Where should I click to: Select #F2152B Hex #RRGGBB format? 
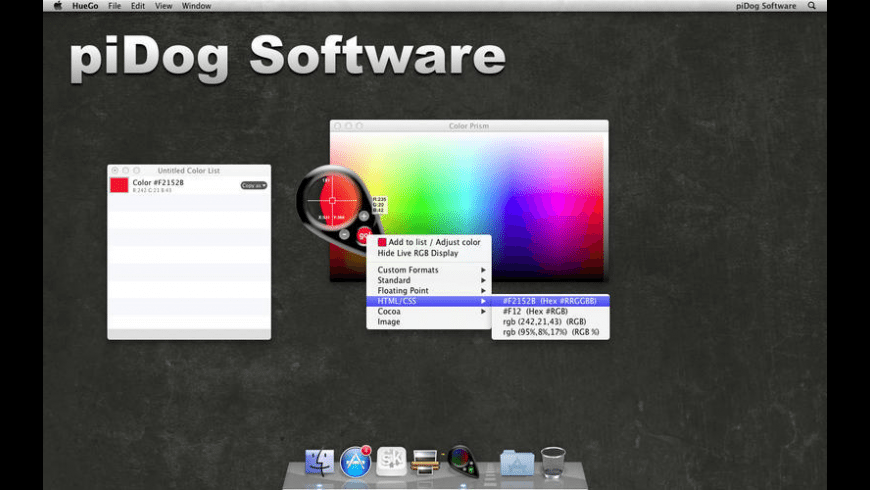(x=549, y=300)
